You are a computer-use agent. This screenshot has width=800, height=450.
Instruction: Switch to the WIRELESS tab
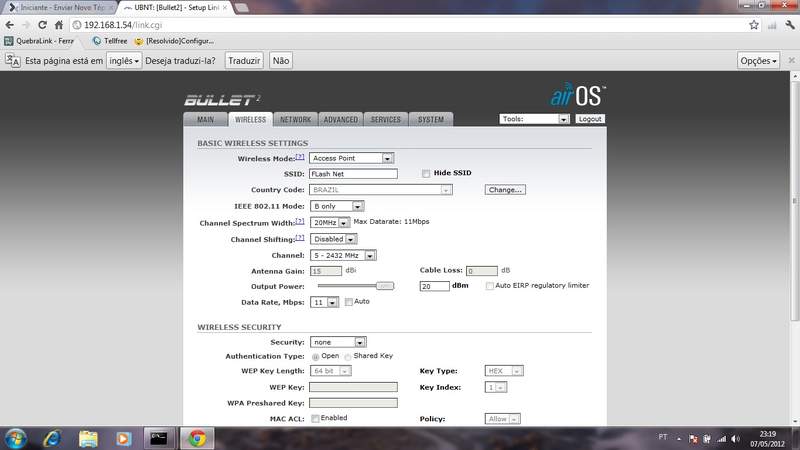click(x=251, y=119)
